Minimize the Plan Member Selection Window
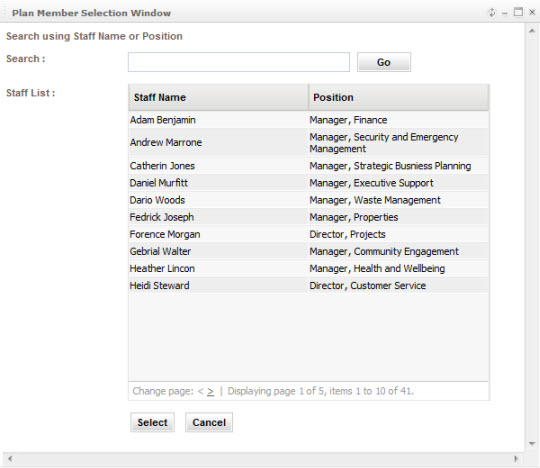Screen dimensions: 540x468 pyautogui.click(x=505, y=13)
